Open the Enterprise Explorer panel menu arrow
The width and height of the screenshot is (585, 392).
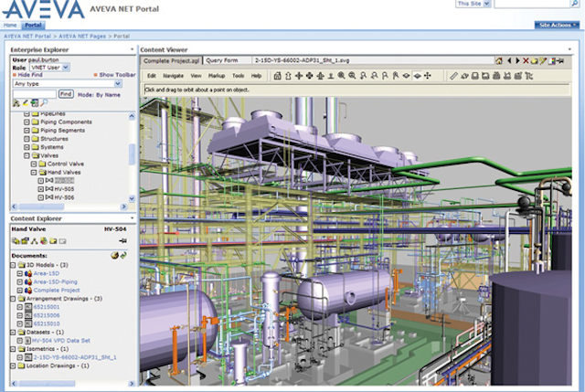132,49
